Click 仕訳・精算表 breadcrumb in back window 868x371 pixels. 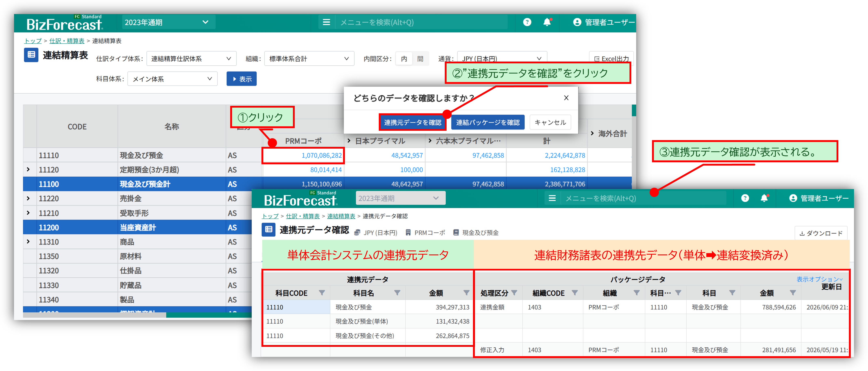(67, 41)
